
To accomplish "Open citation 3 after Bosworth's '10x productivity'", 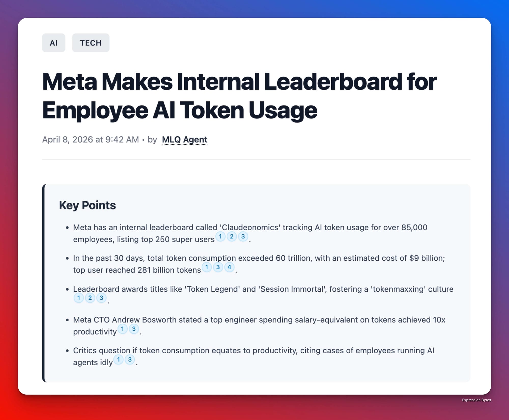I will [134, 329].
